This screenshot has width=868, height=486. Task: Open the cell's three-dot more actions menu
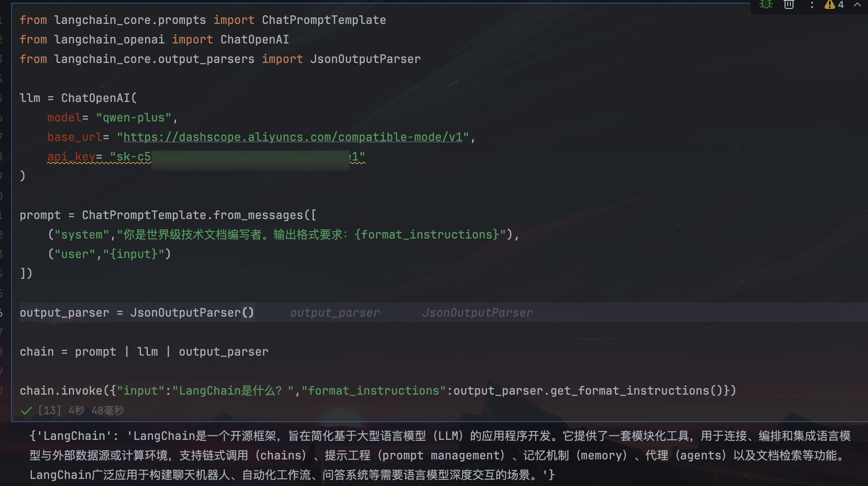[812, 5]
